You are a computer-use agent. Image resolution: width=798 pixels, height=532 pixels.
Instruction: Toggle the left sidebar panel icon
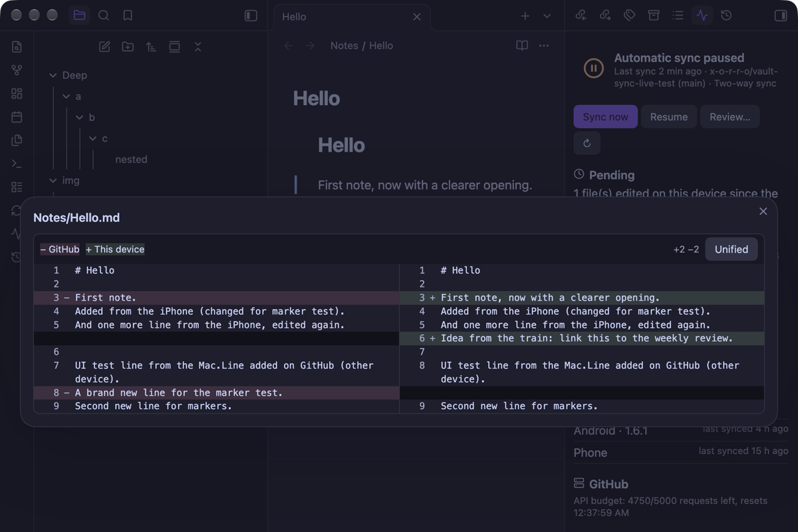(x=251, y=15)
